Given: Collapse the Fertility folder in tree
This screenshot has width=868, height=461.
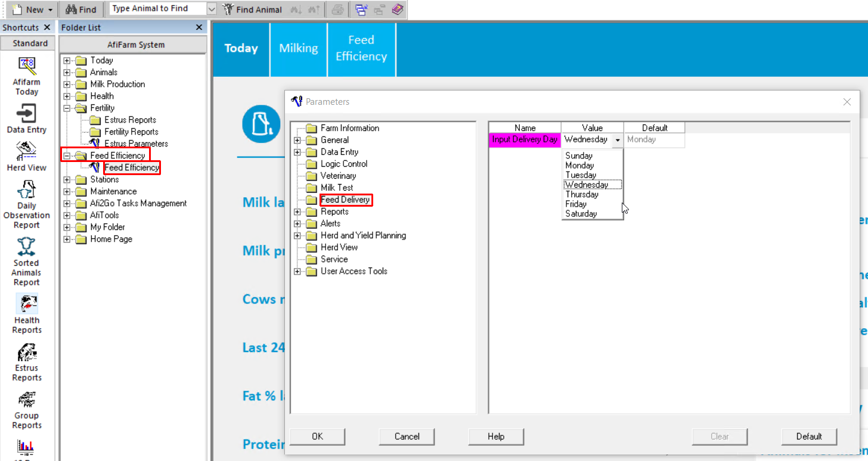Looking at the screenshot, I should pos(67,108).
